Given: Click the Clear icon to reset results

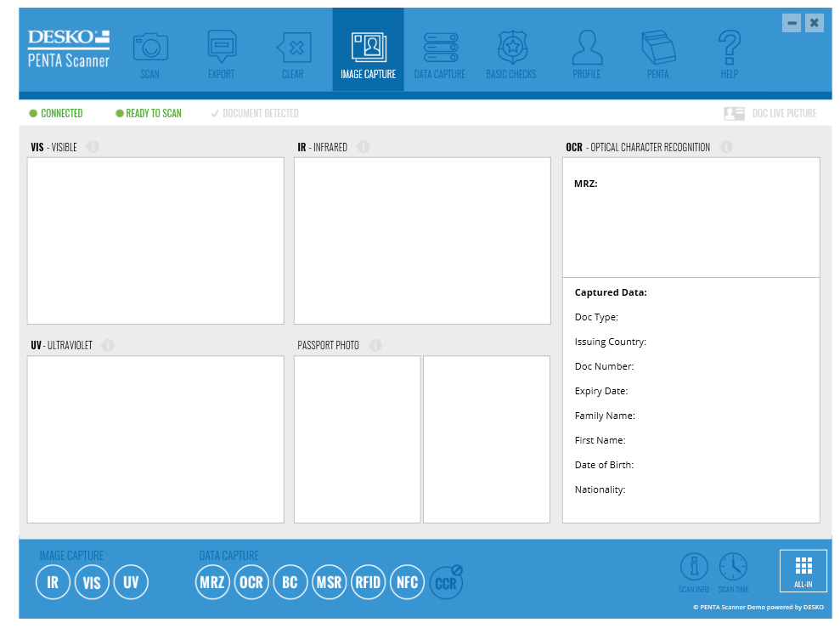Looking at the screenshot, I should point(293,49).
